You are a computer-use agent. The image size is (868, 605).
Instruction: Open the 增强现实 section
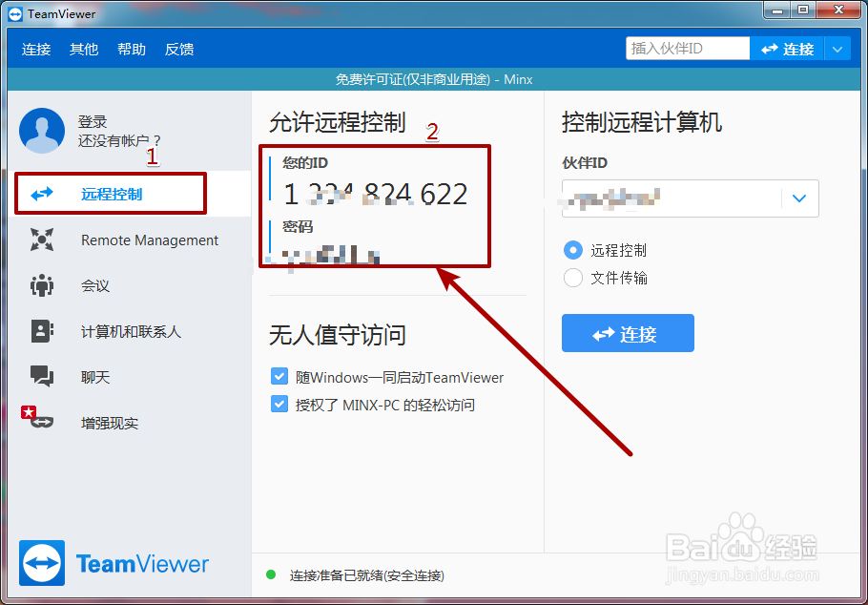(130, 424)
